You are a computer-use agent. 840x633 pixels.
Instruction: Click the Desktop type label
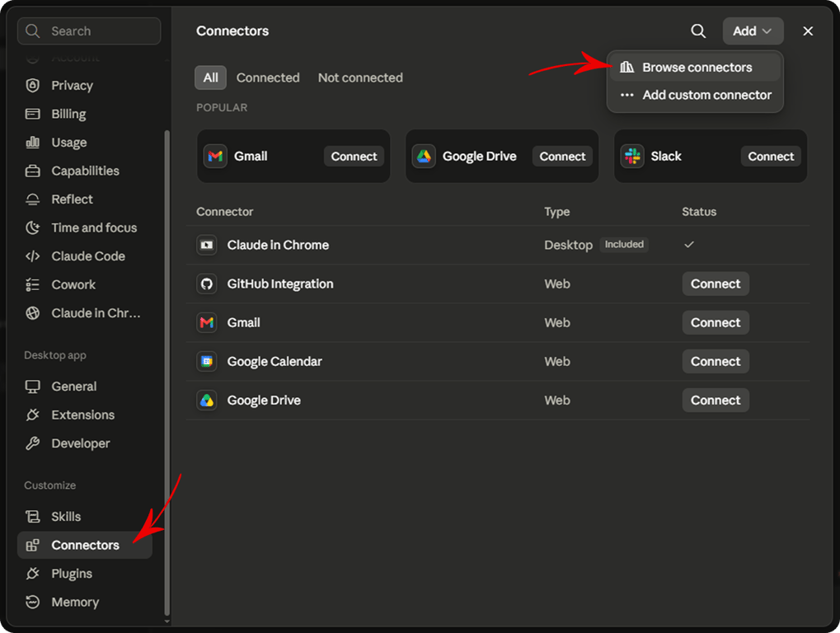pyautogui.click(x=569, y=246)
